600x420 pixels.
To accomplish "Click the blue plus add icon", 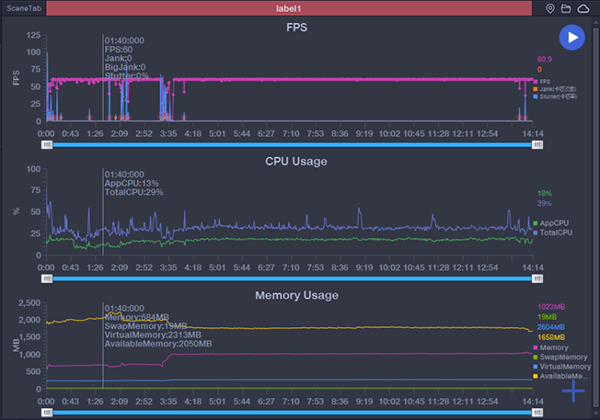I will coord(572,390).
